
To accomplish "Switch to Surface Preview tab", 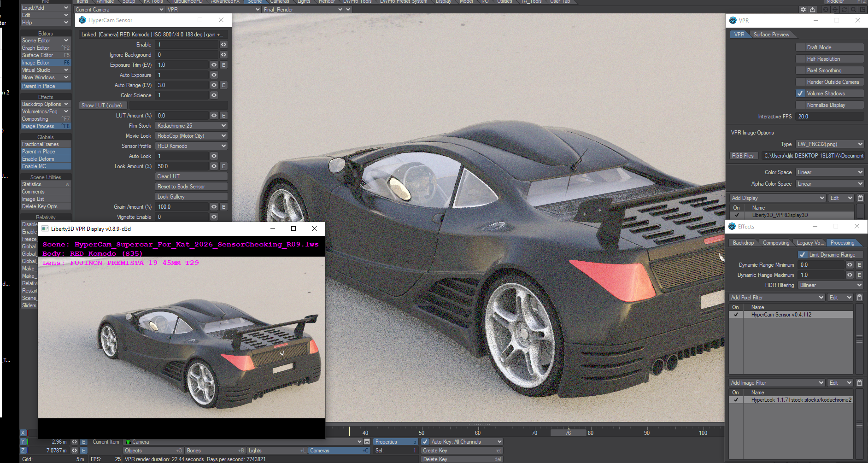I will coord(771,35).
